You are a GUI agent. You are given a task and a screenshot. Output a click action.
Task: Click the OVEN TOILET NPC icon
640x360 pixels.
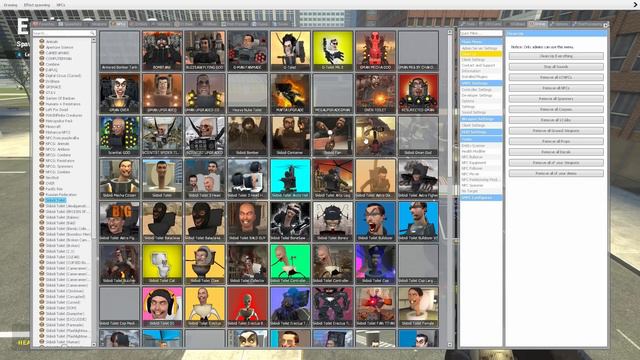pos(376,93)
